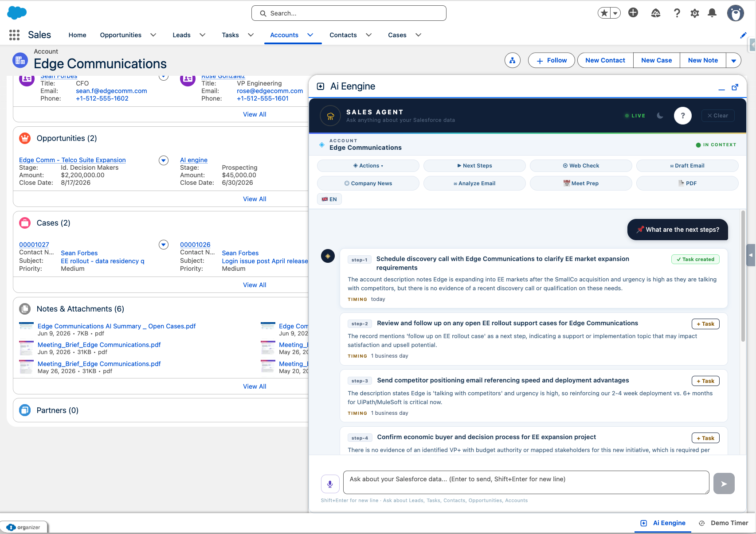The width and height of the screenshot is (756, 534).
Task: Click the Ai Eengine utility bar tab
Action: point(663,523)
